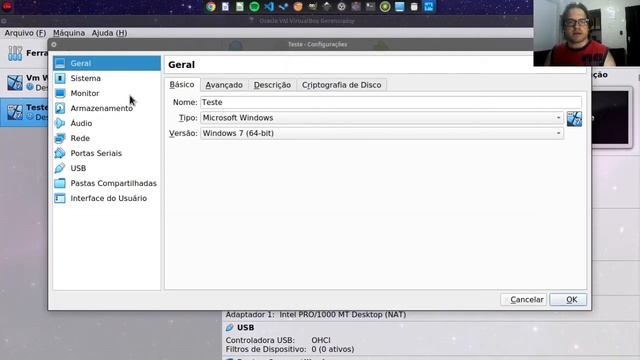640x360 pixels.
Task: Open the Áudio settings icon
Action: [60, 123]
